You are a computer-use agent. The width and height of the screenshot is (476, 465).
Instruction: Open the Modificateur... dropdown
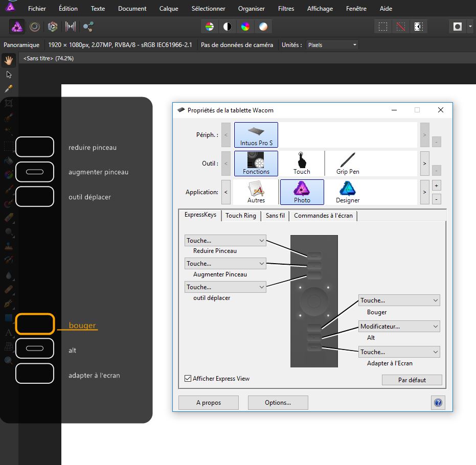(399, 327)
